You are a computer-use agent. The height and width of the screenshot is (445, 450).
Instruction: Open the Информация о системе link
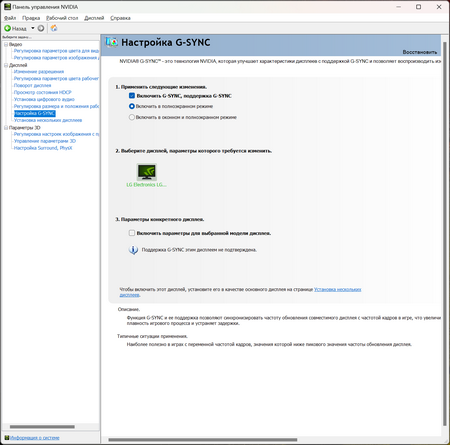coord(35,438)
